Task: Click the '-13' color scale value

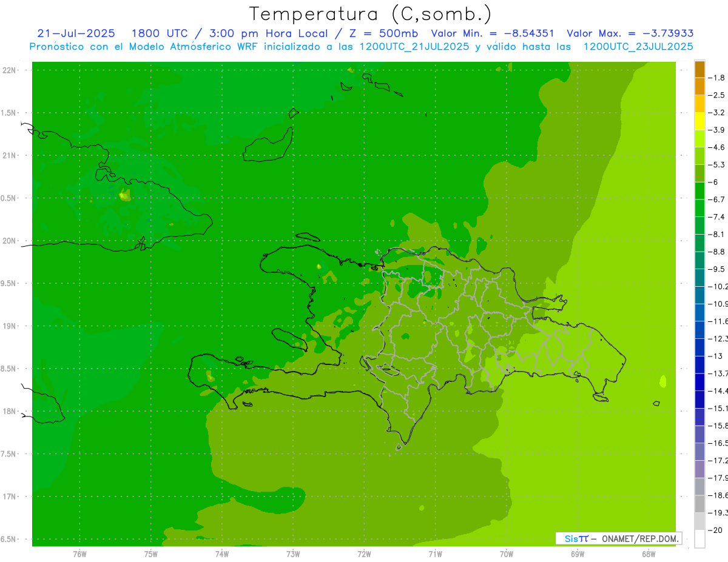Action: coord(716,356)
